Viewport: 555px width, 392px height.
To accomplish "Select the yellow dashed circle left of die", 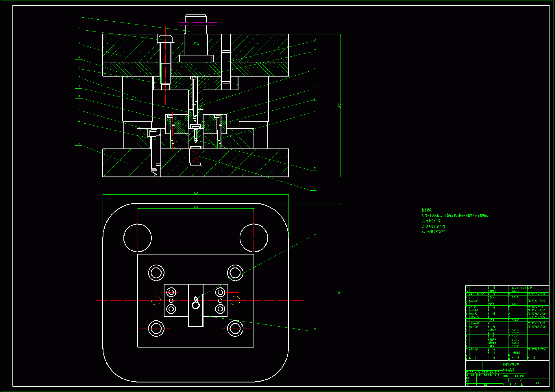I will click(x=156, y=300).
